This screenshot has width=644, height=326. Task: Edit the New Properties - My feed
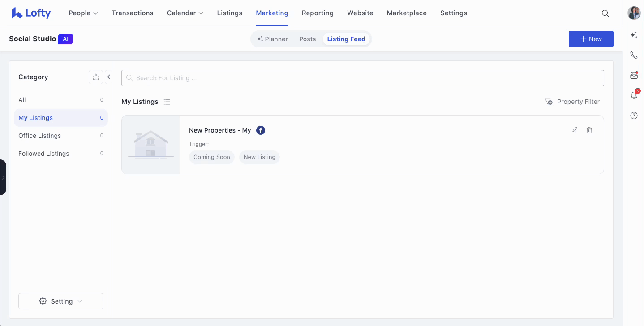(x=574, y=130)
